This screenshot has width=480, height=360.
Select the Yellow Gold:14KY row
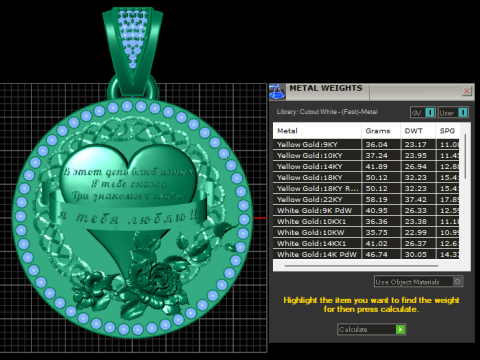pos(366,166)
